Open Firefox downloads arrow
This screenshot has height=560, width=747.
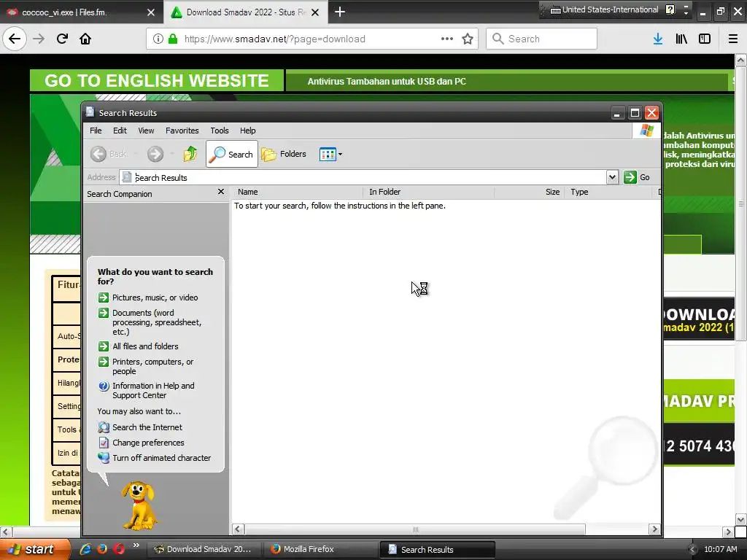[x=658, y=39]
